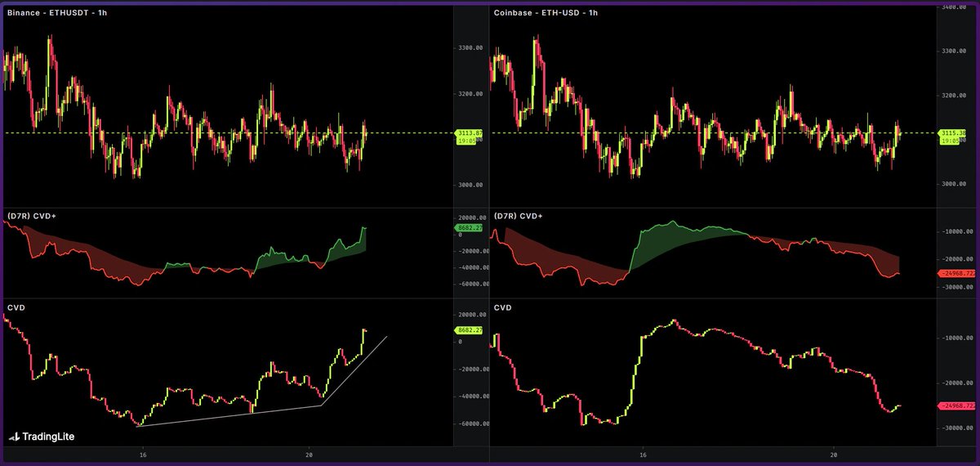Click 20000.00 on Binance (D7R) CVD+ axis
Image resolution: width=980 pixels, height=466 pixels.
click(471, 217)
